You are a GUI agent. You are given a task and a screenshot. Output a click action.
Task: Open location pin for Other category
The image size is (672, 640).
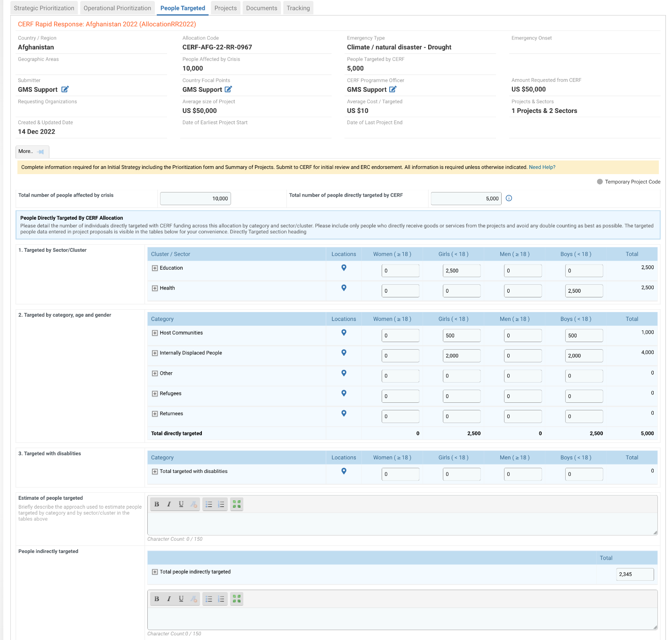pos(344,373)
